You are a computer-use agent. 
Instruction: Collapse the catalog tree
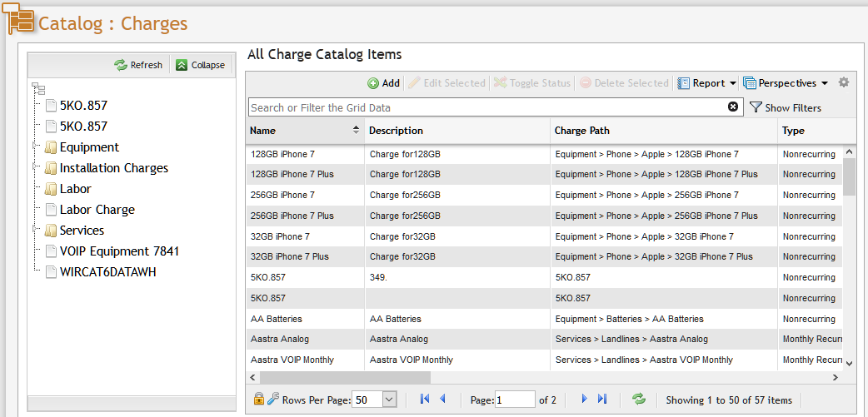point(200,65)
